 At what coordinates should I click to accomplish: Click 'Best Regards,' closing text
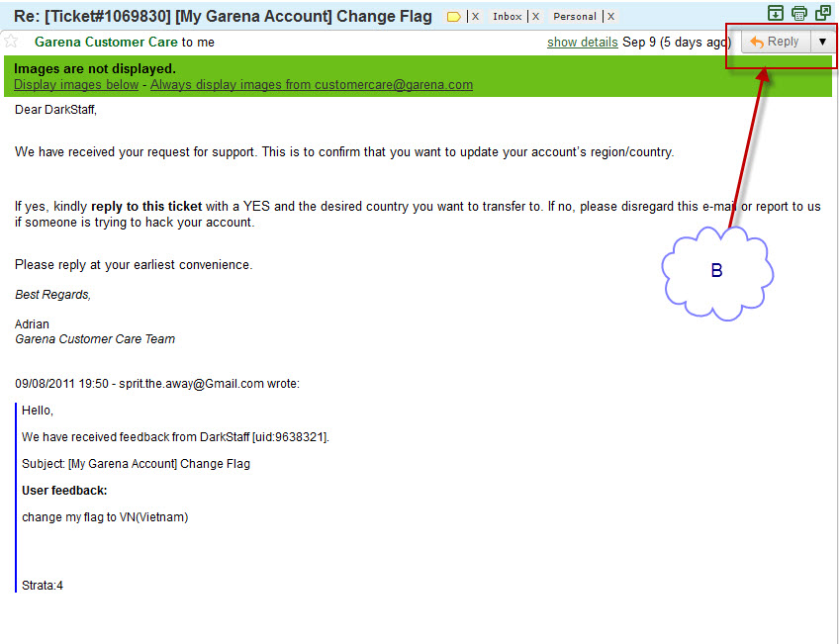click(x=53, y=295)
